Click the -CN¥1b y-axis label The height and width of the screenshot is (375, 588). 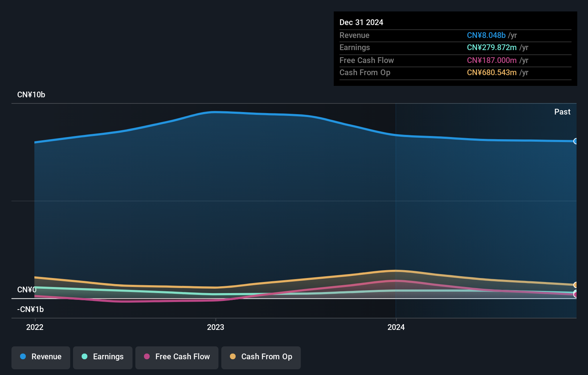[x=30, y=309]
